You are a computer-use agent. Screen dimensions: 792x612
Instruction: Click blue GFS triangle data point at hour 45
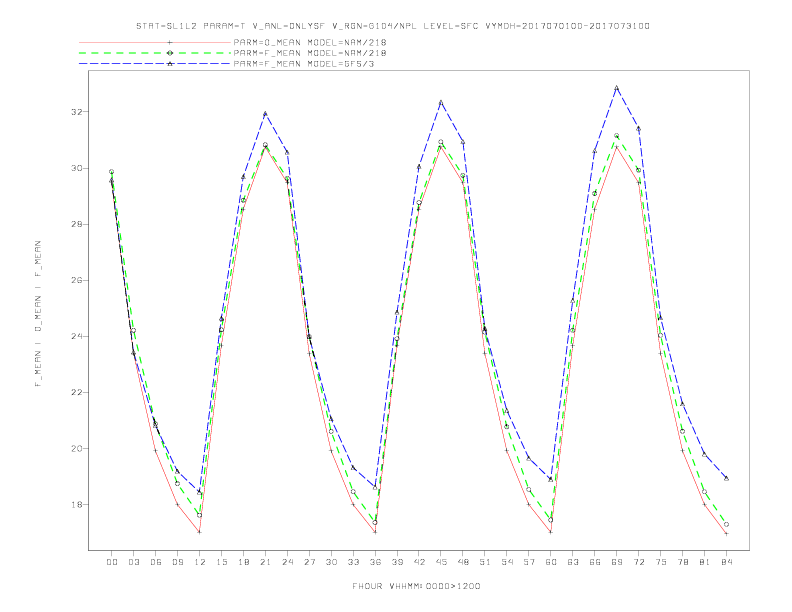[x=441, y=103]
